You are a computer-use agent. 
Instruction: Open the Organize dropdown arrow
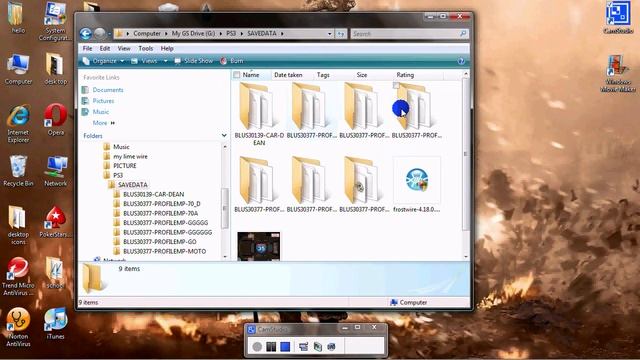click(122, 61)
